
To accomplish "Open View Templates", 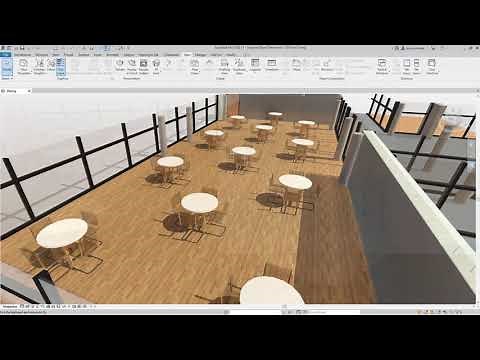I will pyautogui.click(x=24, y=67).
